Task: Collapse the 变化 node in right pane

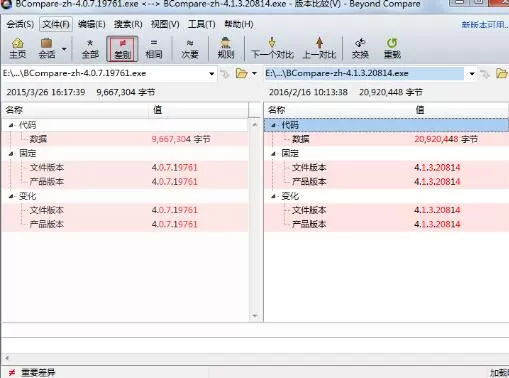Action: (273, 196)
